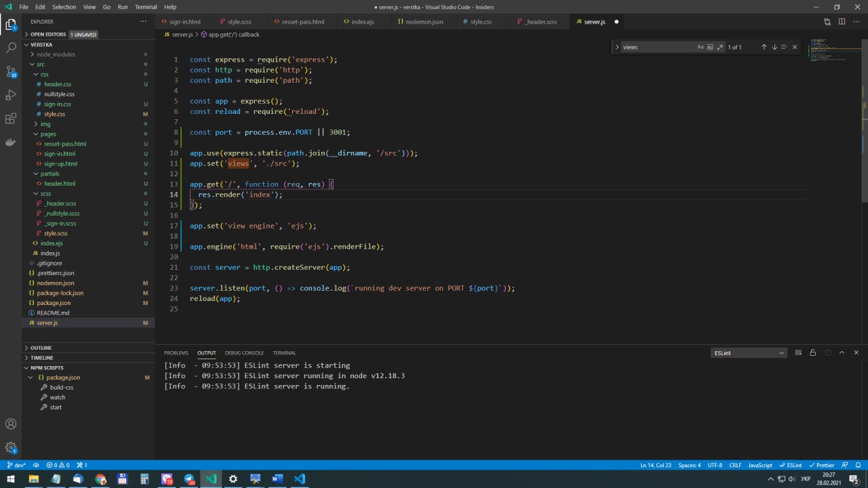Click the Prettier status bar button
The width and height of the screenshot is (868, 488).
822,465
